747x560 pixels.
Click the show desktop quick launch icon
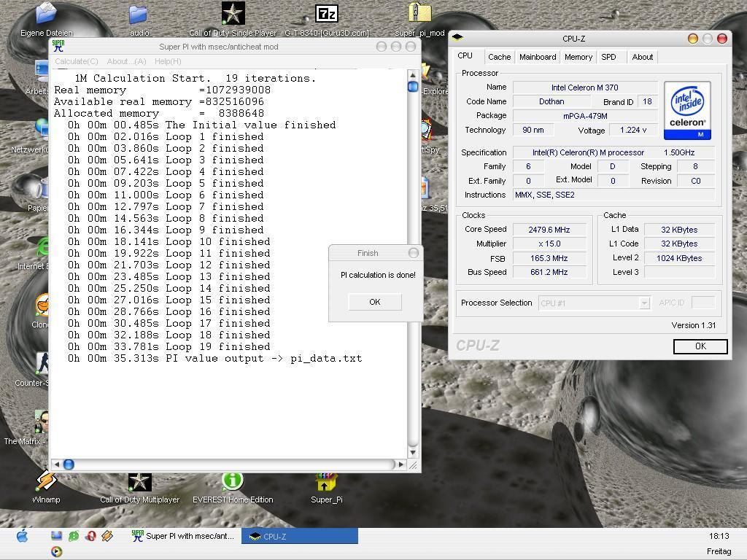point(57,536)
